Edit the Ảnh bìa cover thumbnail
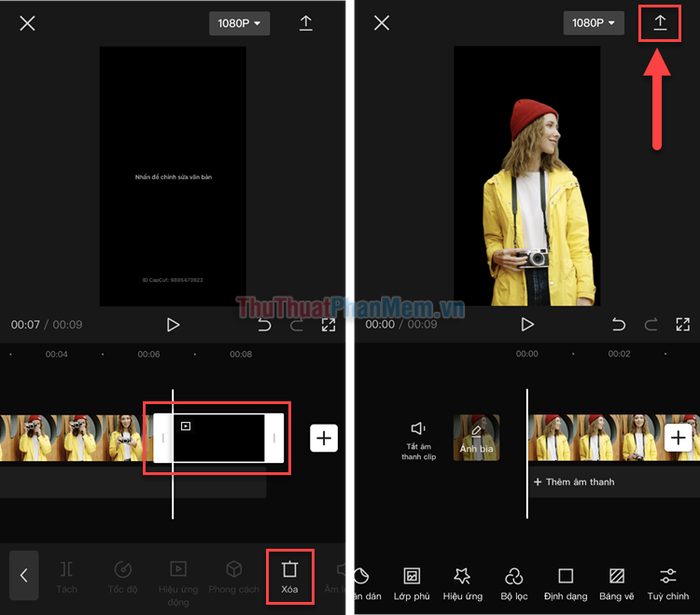This screenshot has height=615, width=700. click(x=476, y=437)
